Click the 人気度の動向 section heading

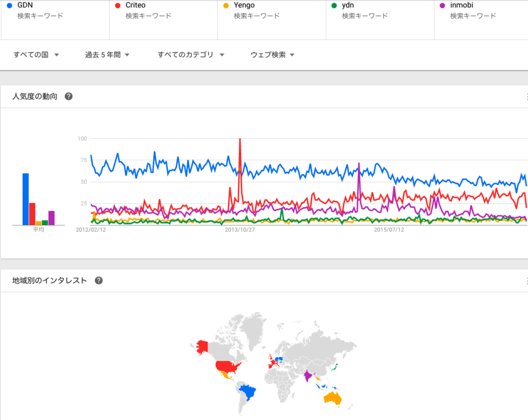point(35,96)
